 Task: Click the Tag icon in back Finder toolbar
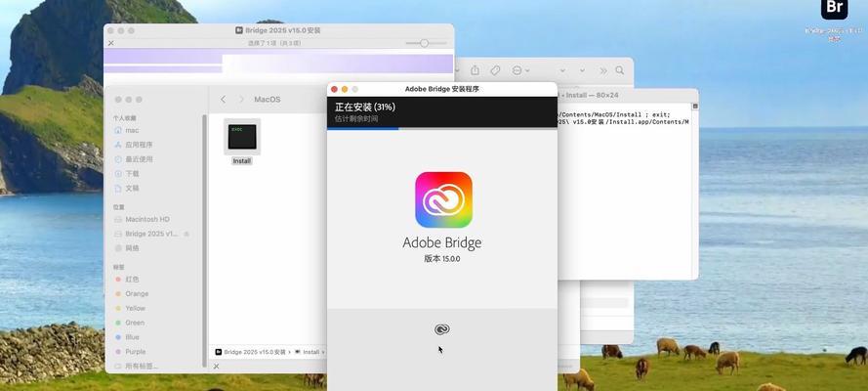coord(495,70)
